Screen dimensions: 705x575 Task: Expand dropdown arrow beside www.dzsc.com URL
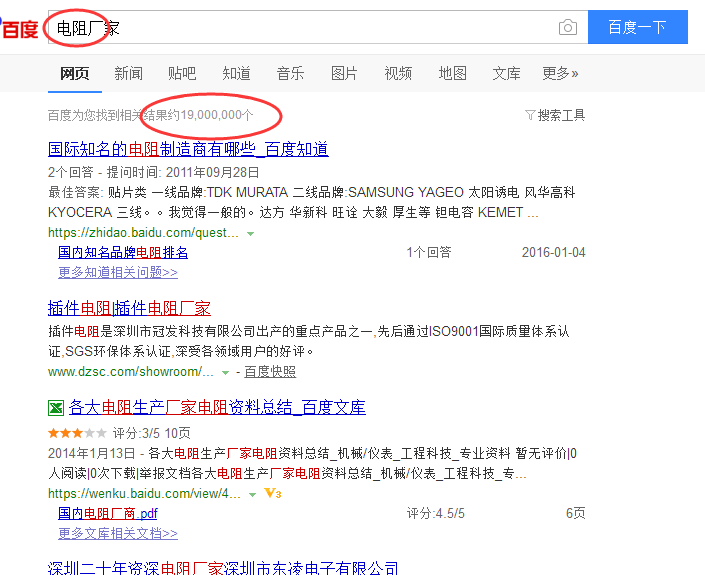(226, 373)
